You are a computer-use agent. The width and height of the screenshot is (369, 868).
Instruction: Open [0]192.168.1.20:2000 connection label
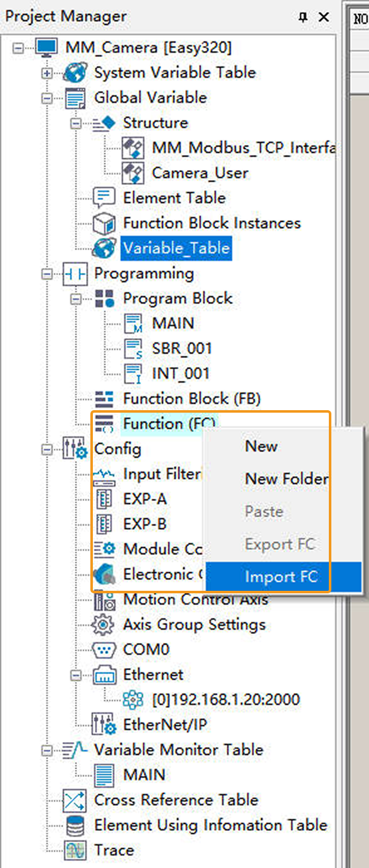click(226, 700)
